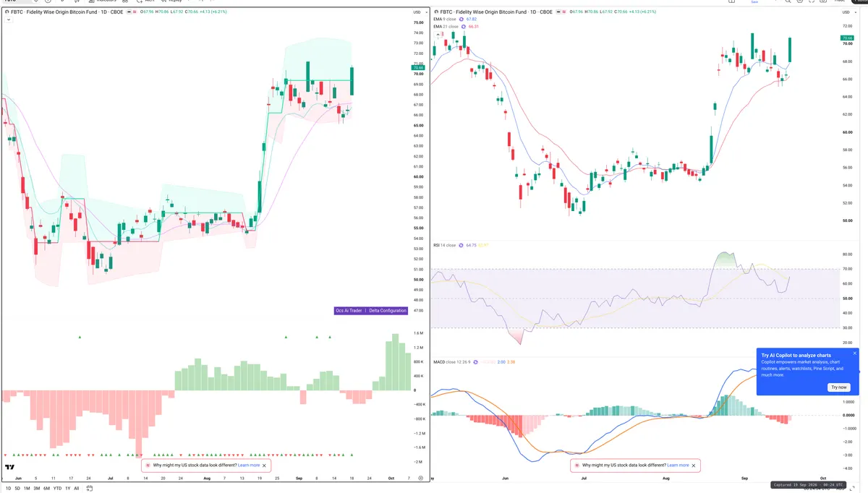Image resolution: width=868 pixels, height=493 pixels.
Task: Select the 5D time range
Action: pyautogui.click(x=18, y=488)
